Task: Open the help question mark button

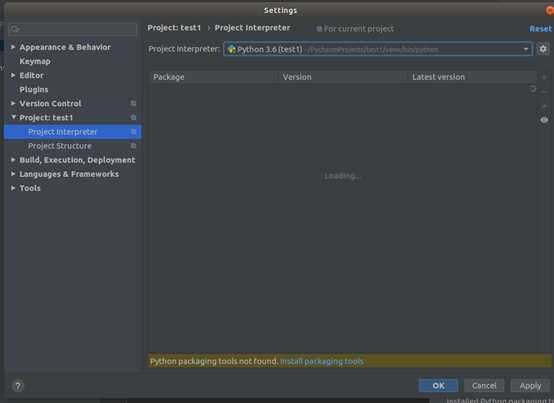Action: 18,386
